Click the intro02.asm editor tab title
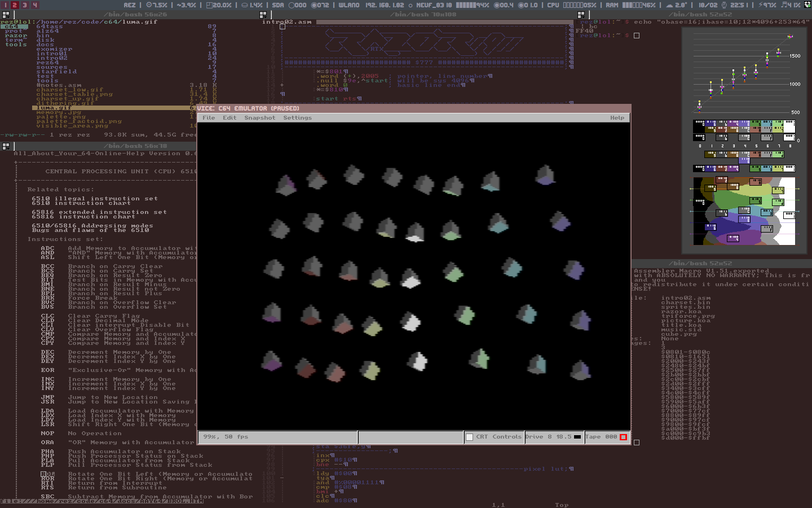 (x=287, y=22)
